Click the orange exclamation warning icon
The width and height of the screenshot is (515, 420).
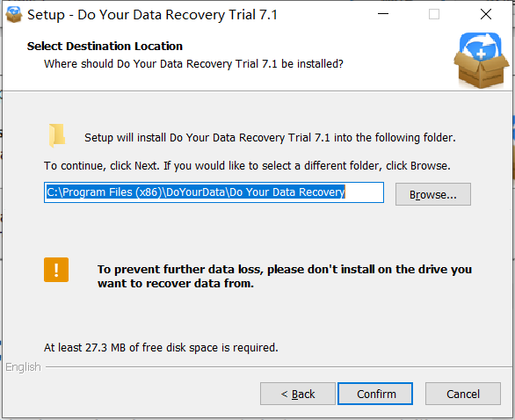coord(56,270)
